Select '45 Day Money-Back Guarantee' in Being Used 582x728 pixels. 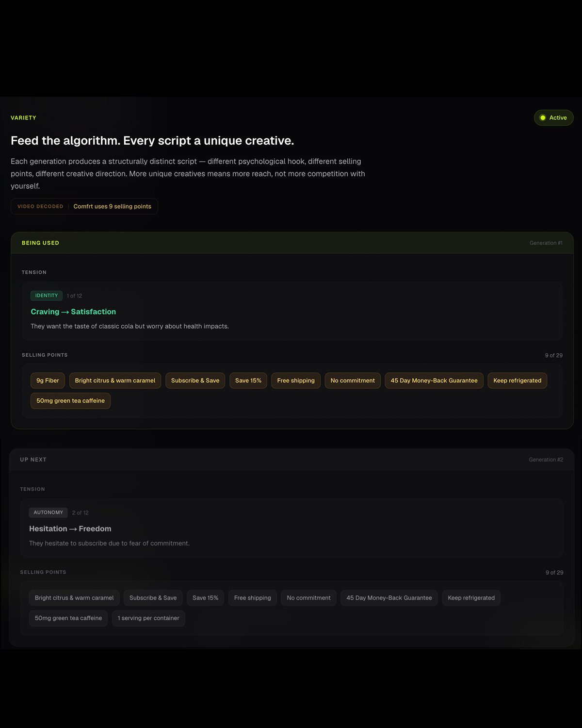coord(434,381)
